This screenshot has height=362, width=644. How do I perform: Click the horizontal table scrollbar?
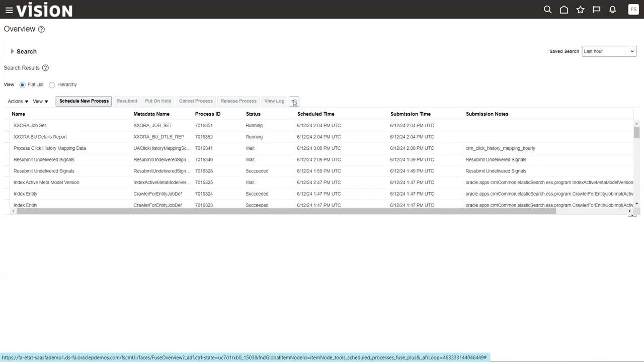pyautogui.click(x=286, y=211)
